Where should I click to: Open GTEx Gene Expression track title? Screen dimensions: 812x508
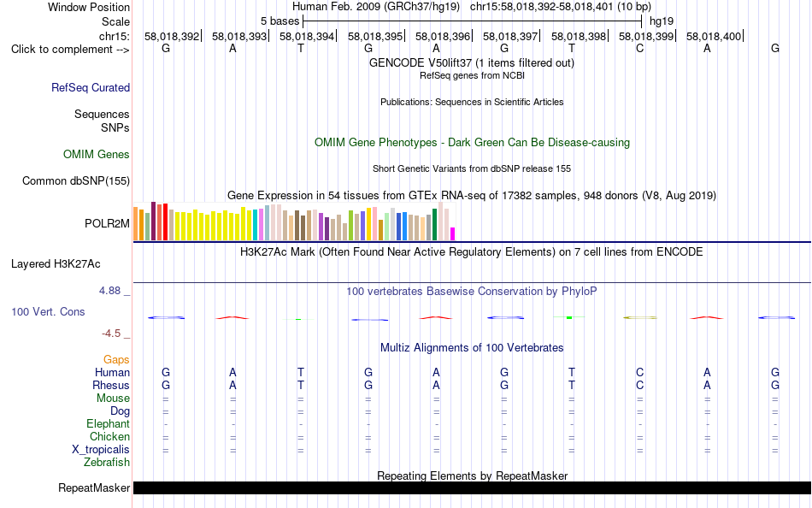(472, 196)
